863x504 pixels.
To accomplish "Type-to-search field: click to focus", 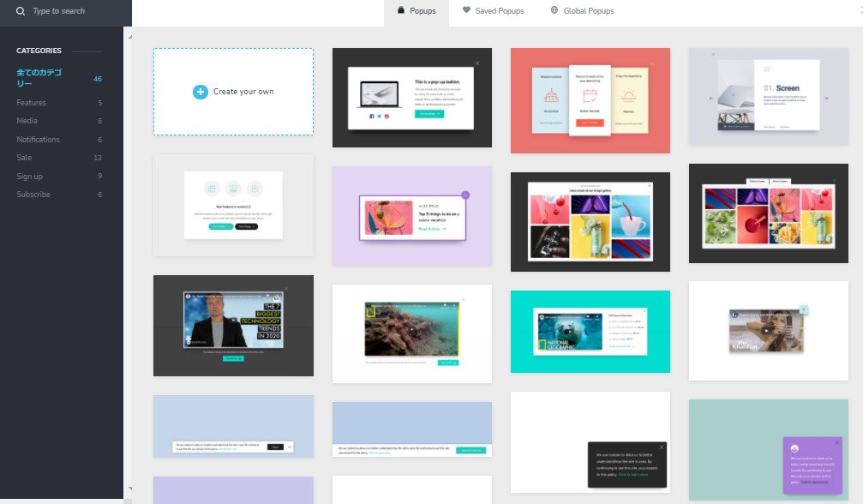I will click(77, 11).
